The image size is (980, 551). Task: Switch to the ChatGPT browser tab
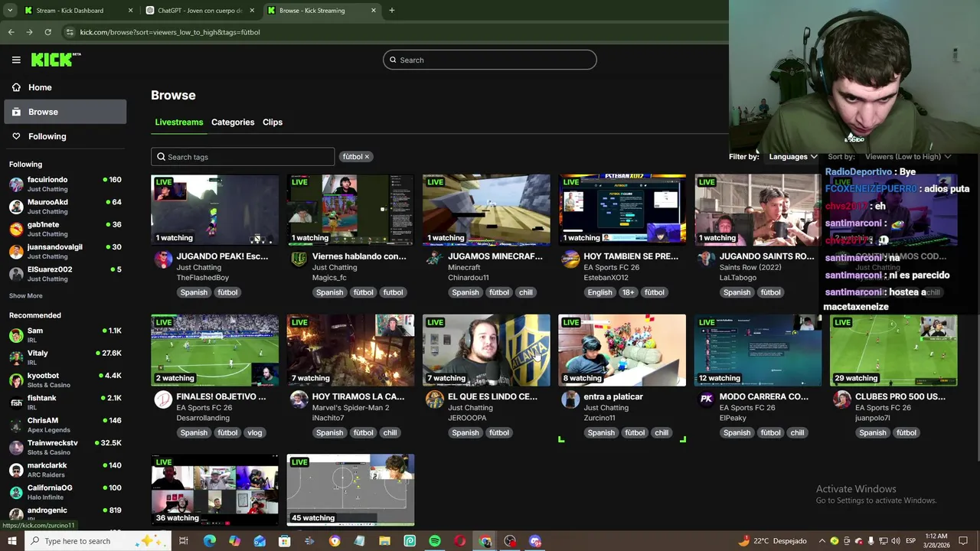tap(199, 11)
